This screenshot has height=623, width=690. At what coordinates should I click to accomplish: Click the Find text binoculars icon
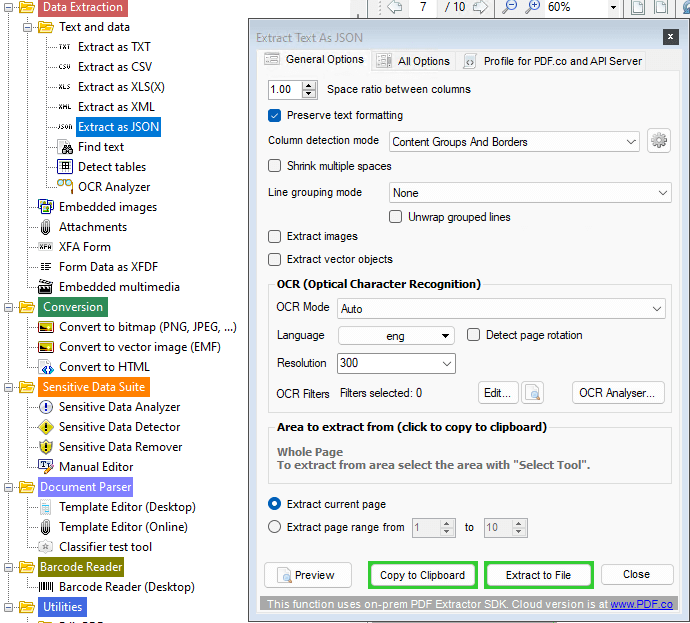[66, 147]
